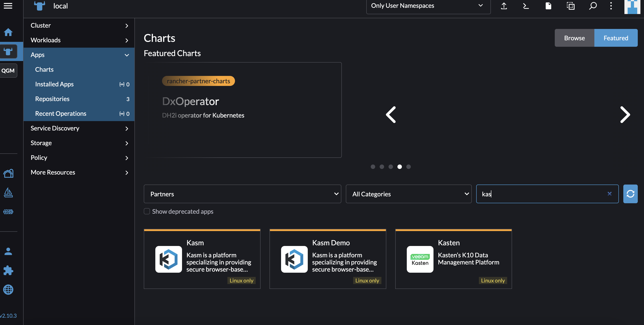Click Linux only tag on Kasm card
Viewport: 644px width, 325px height.
click(241, 280)
